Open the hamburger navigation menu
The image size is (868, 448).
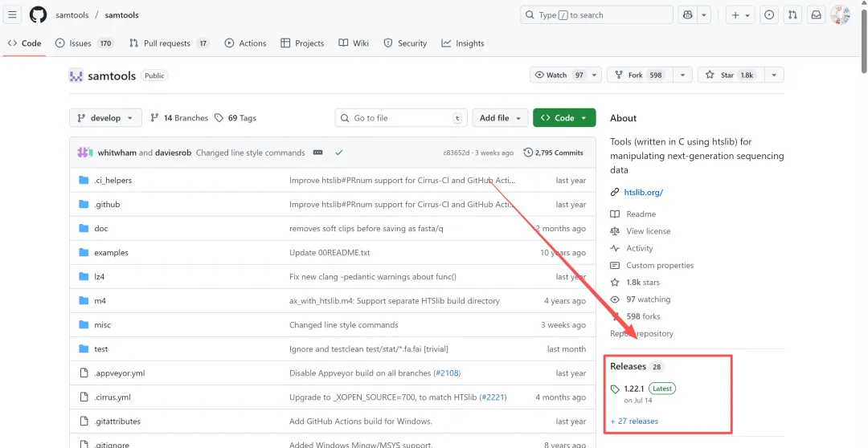[x=13, y=15]
